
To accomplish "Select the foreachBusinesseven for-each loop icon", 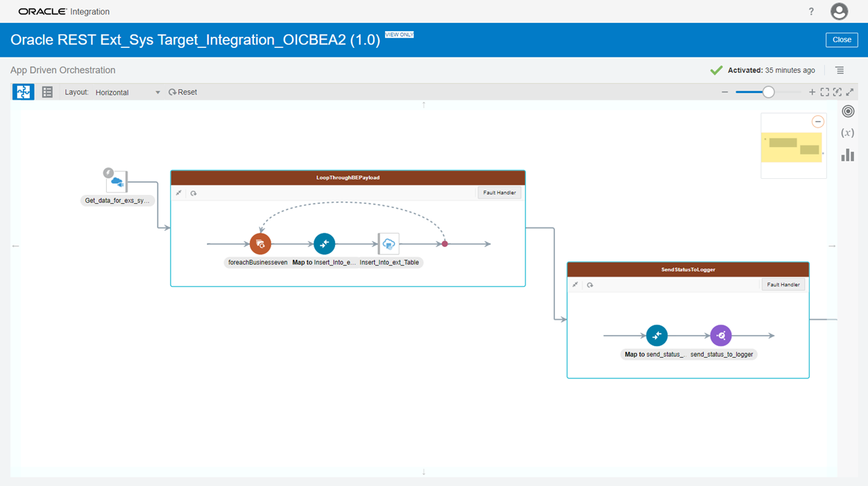I will pos(260,244).
